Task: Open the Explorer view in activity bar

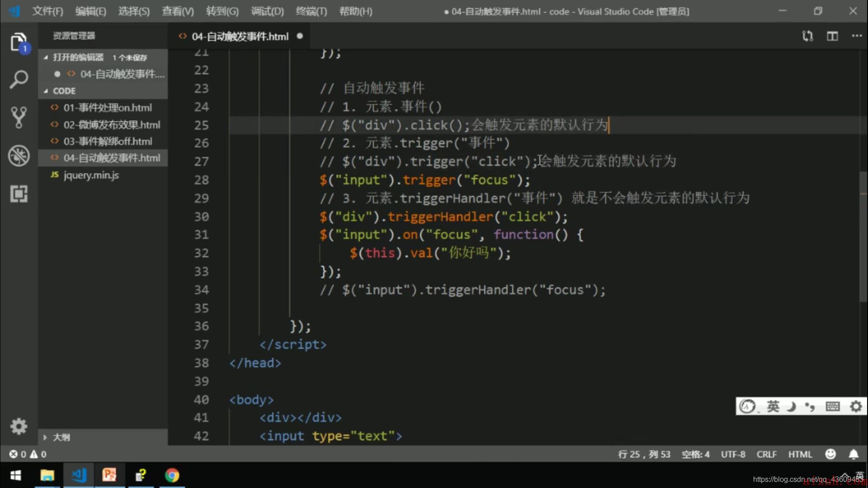Action: click(19, 43)
